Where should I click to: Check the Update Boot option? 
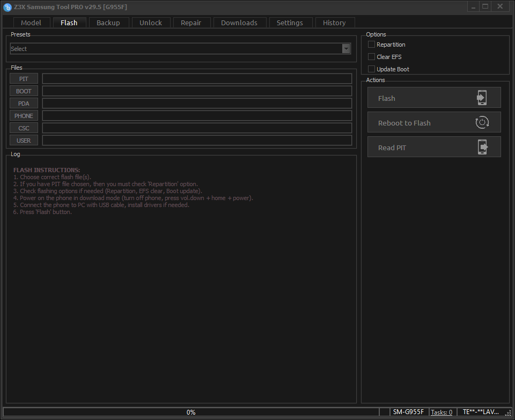[371, 69]
